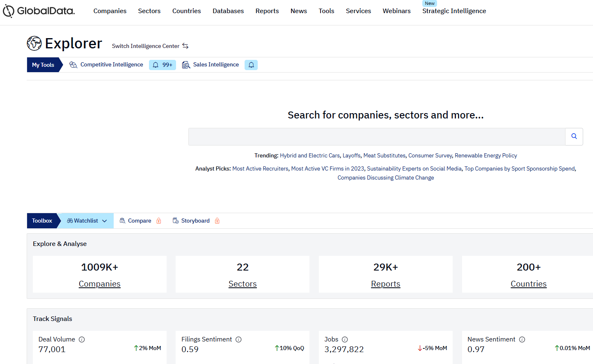Click the Competitive Intelligence icon
Viewport: 593px width, 364px height.
[x=73, y=65]
